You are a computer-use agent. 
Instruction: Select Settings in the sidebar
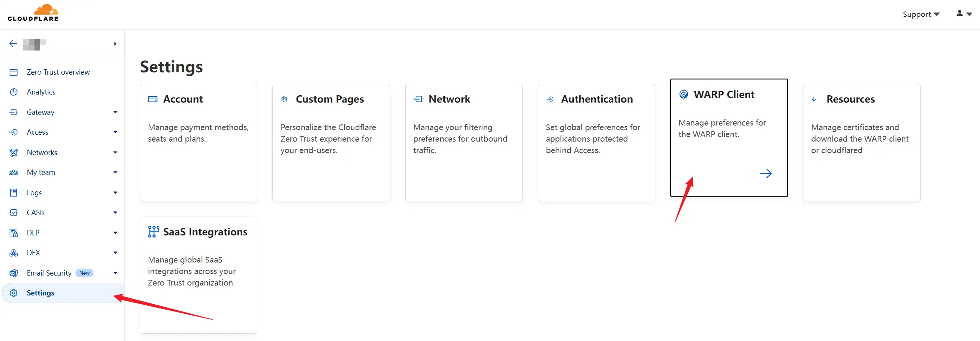63,293
